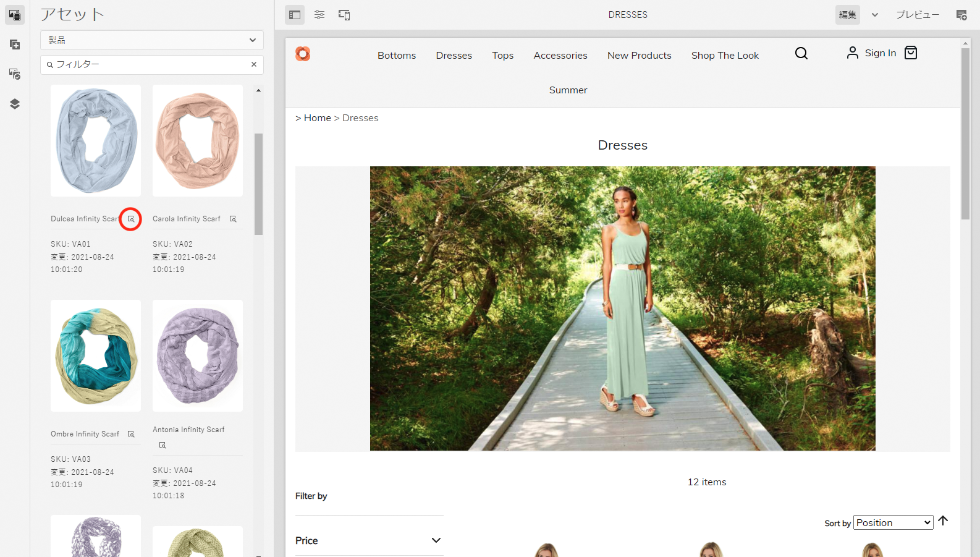
Task: Open Carola Infinity Scarf product details icon
Action: (233, 219)
